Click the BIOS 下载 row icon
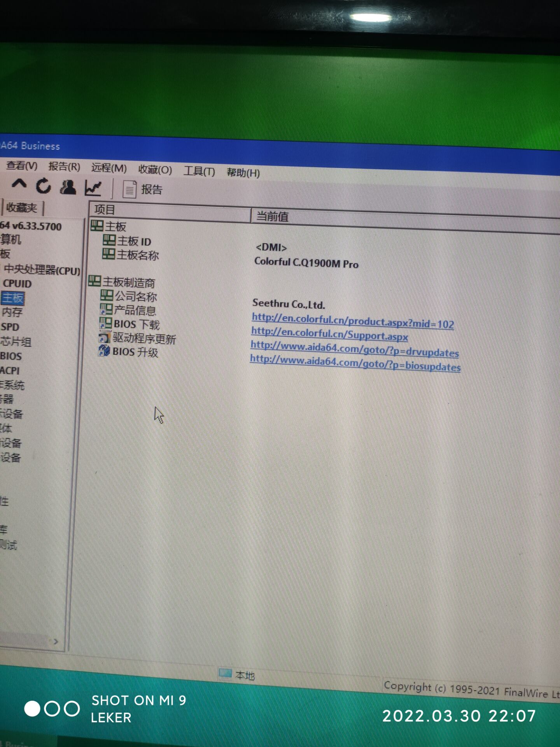The height and width of the screenshot is (747, 560). [105, 323]
